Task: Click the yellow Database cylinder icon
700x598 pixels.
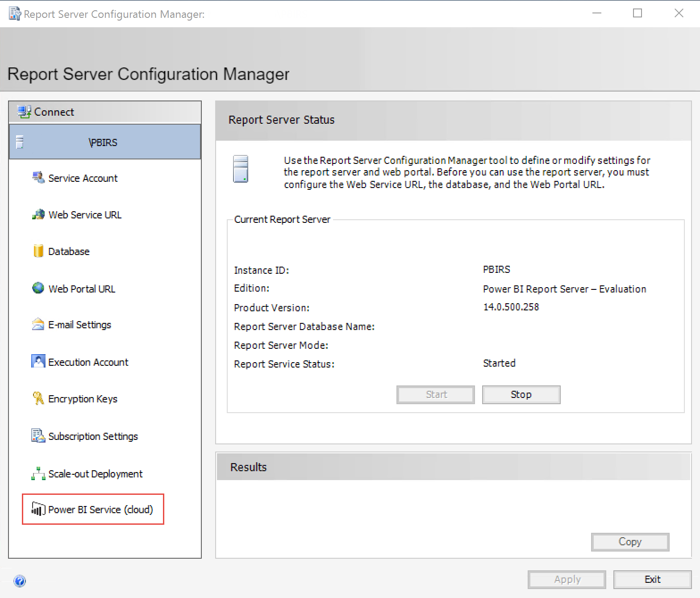Action: [38, 251]
